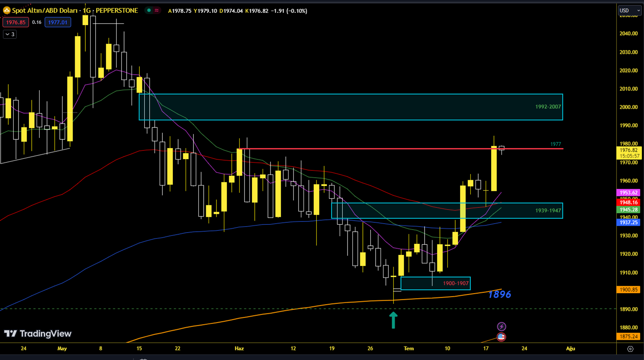Select the 1992-2007 zone label
644x360 pixels.
click(548, 107)
